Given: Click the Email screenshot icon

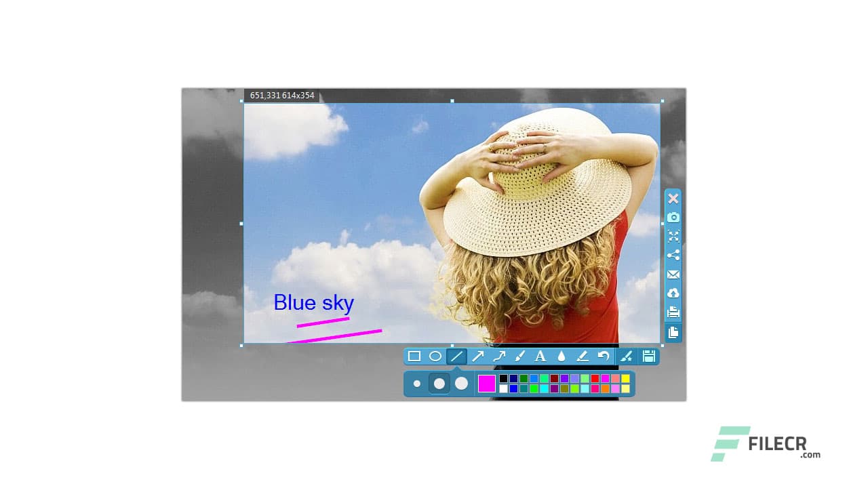Looking at the screenshot, I should [x=673, y=274].
